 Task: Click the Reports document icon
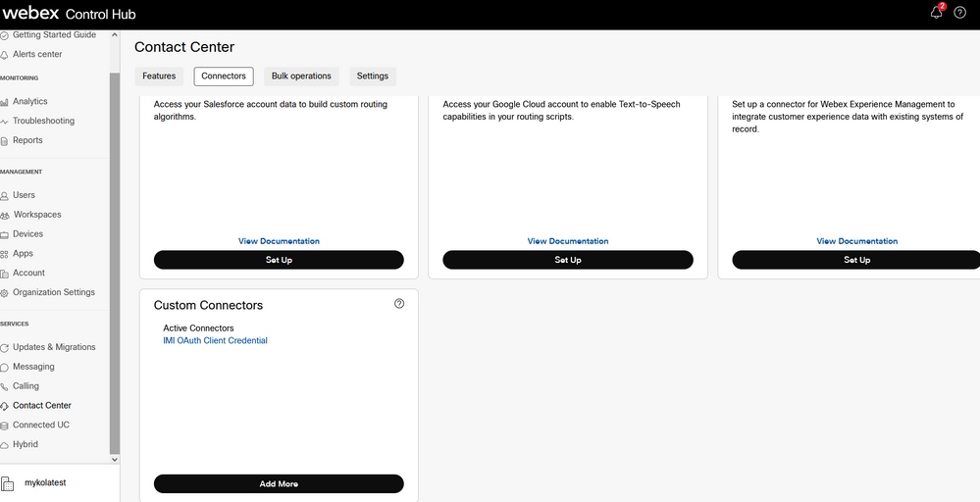point(4,141)
